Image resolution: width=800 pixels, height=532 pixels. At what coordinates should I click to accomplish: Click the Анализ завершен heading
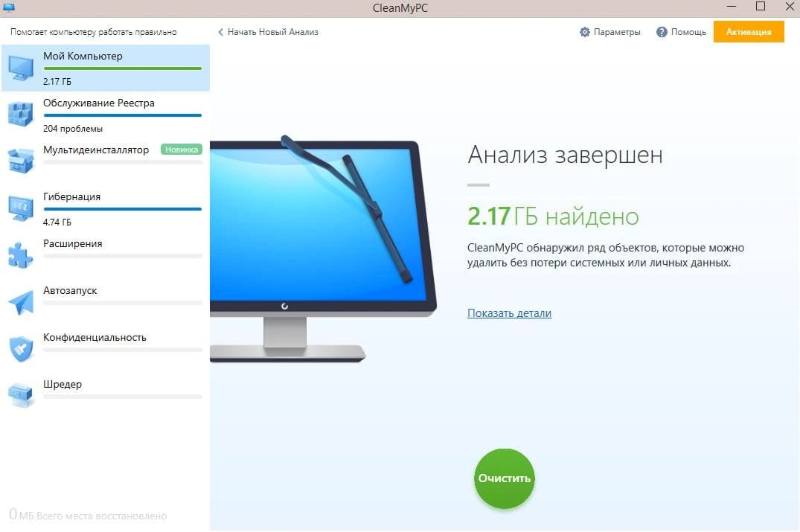pos(566,155)
